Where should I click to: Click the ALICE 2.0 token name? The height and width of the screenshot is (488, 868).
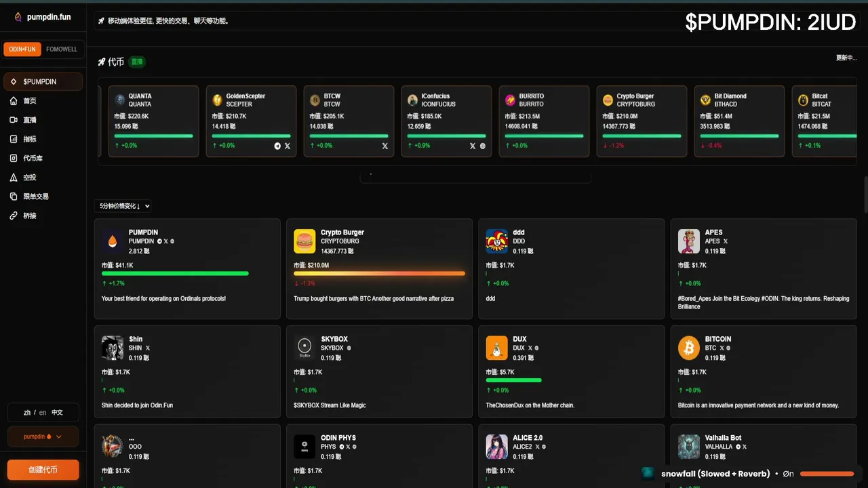click(x=528, y=438)
